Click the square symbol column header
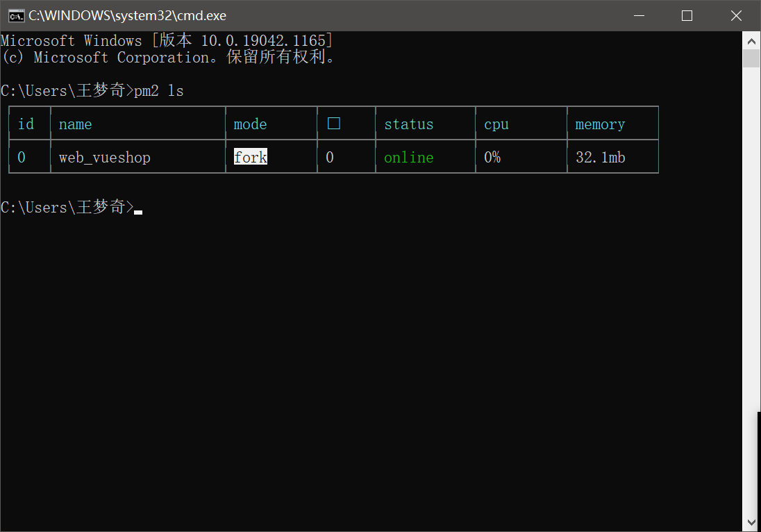This screenshot has height=532, width=761. click(333, 124)
